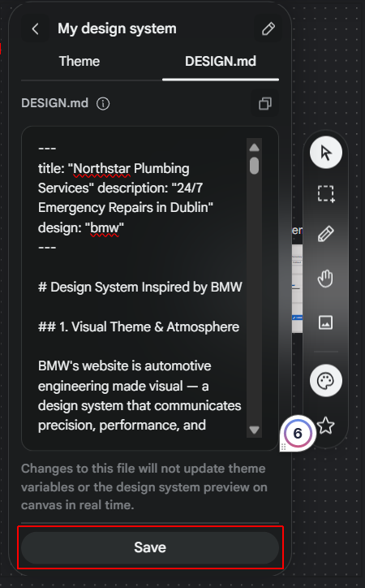Click the "My design system" panel title
The width and height of the screenshot is (365, 588).
coord(117,29)
